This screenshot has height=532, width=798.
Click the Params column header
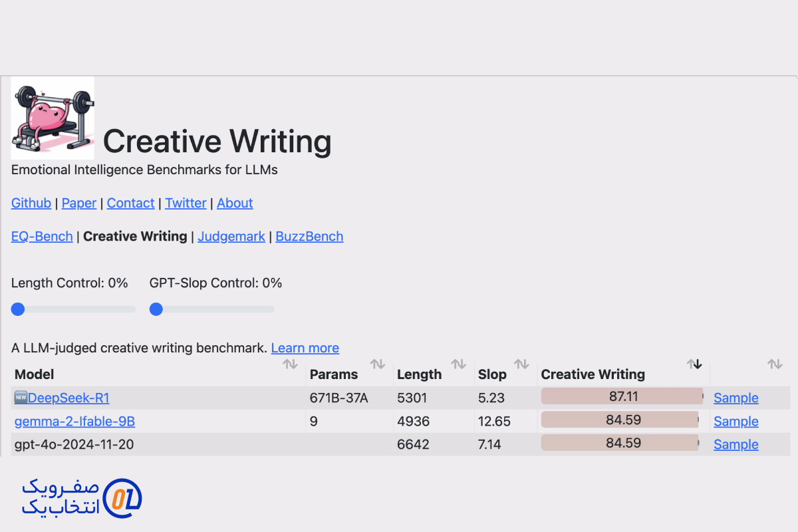[x=334, y=374]
